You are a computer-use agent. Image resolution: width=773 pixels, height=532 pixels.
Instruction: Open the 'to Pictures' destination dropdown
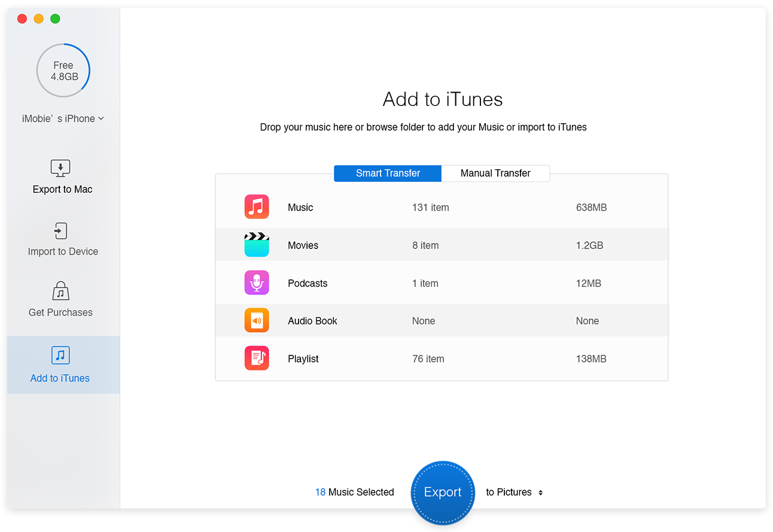pyautogui.click(x=514, y=492)
